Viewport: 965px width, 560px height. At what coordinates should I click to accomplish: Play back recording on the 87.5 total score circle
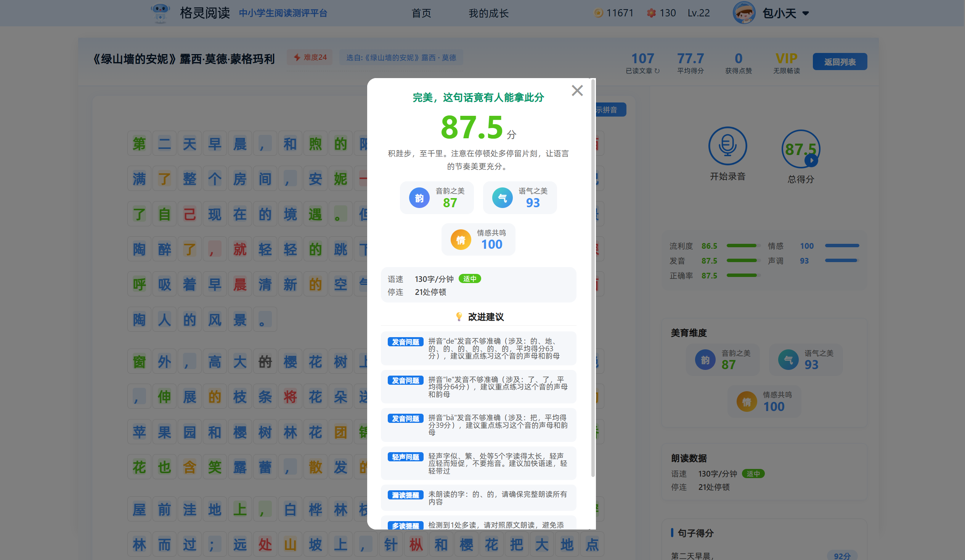(x=801, y=149)
